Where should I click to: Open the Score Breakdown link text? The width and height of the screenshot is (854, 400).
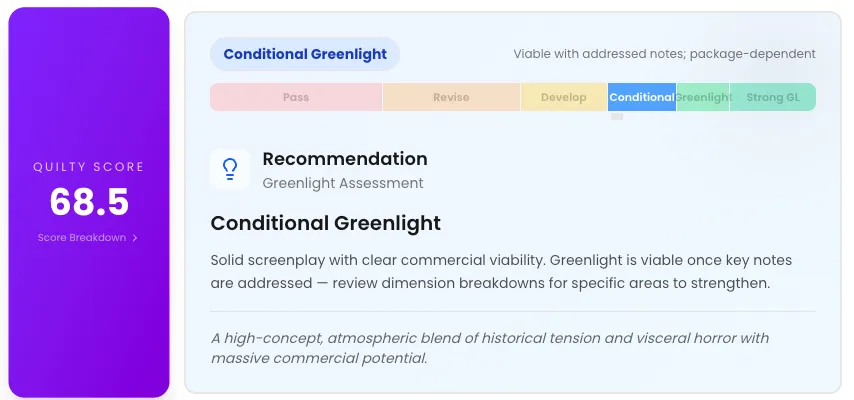[x=82, y=238]
